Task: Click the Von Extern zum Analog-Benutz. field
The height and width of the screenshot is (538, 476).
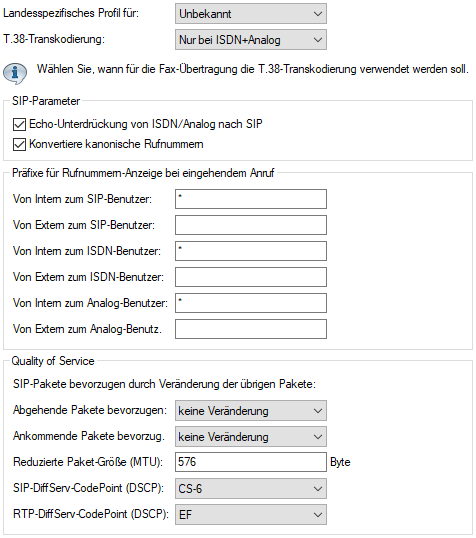Action: coord(251,329)
